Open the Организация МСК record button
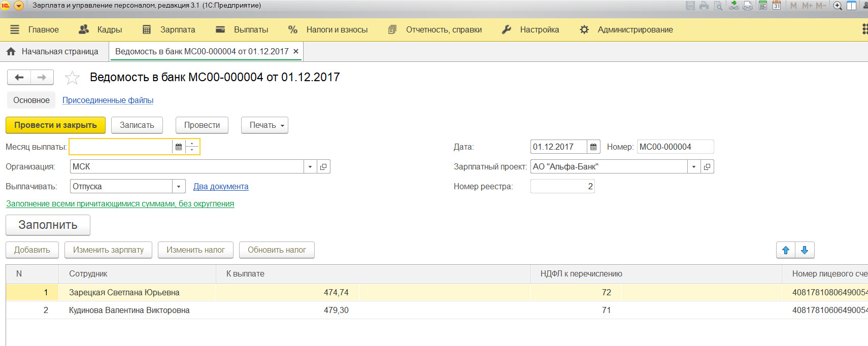 pyautogui.click(x=323, y=167)
